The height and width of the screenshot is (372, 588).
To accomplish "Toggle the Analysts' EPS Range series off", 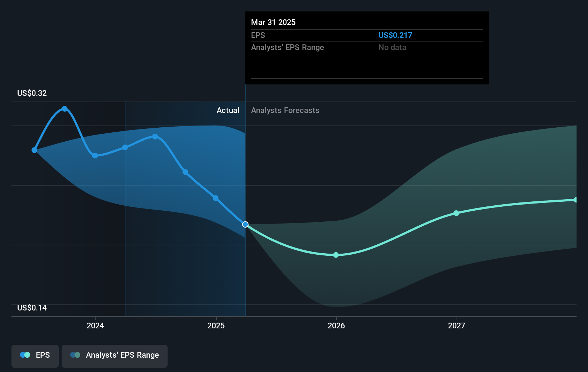I will [x=114, y=355].
